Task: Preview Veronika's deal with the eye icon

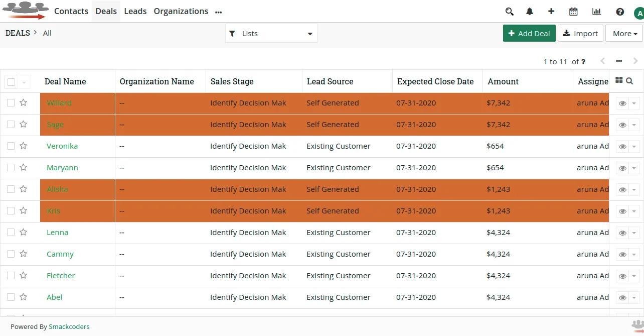Action: pos(622,146)
